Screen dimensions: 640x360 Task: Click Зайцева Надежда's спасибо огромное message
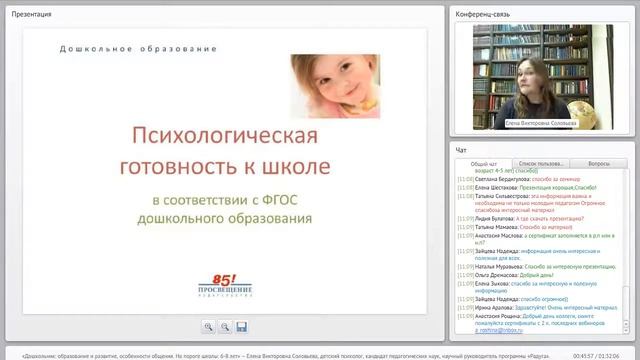(513, 299)
